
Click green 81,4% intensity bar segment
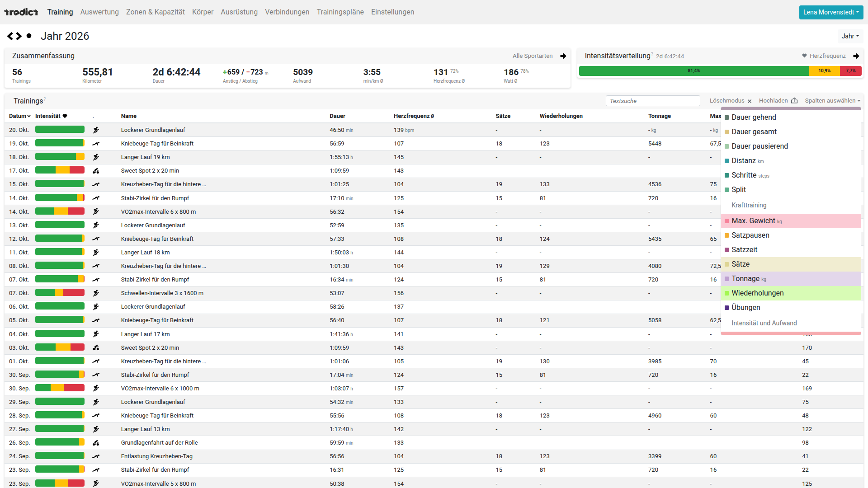[694, 71]
